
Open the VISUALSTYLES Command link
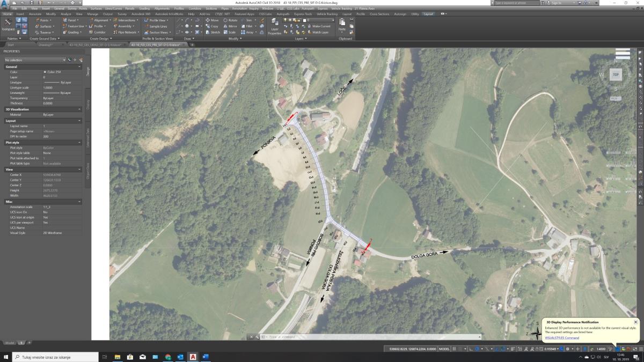pyautogui.click(x=562, y=338)
